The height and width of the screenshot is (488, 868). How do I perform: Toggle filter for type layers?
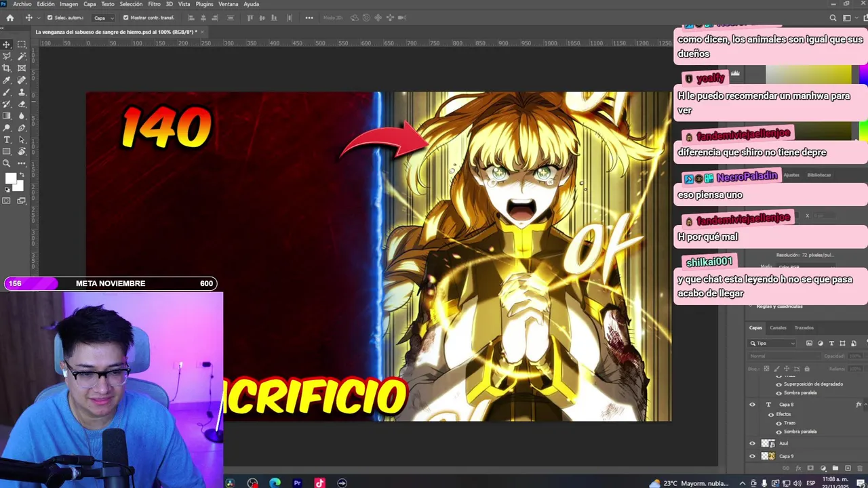pyautogui.click(x=832, y=344)
